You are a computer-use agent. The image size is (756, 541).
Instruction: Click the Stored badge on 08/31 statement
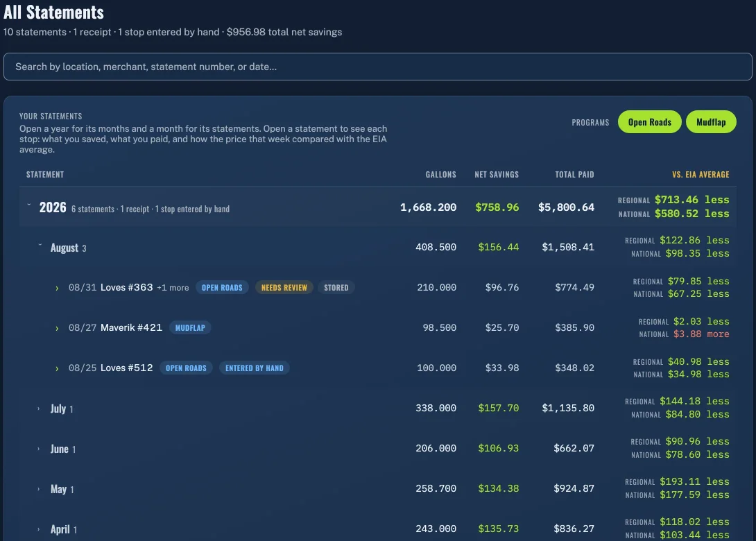point(336,287)
